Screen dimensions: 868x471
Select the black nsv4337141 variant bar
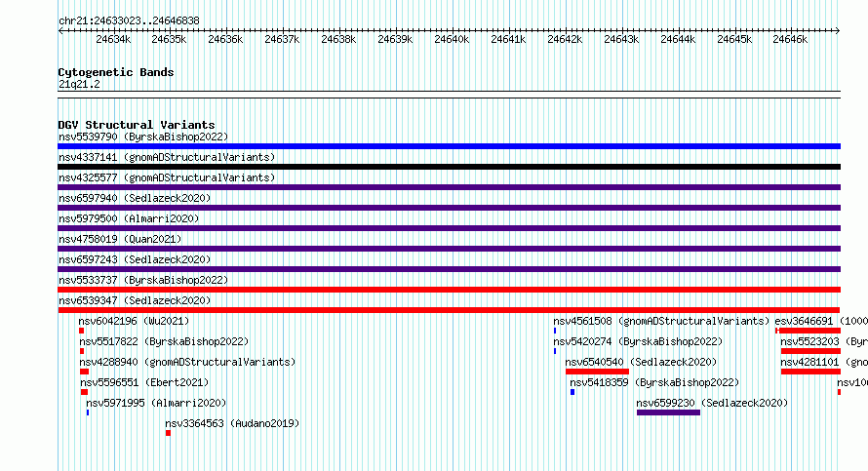click(x=449, y=167)
